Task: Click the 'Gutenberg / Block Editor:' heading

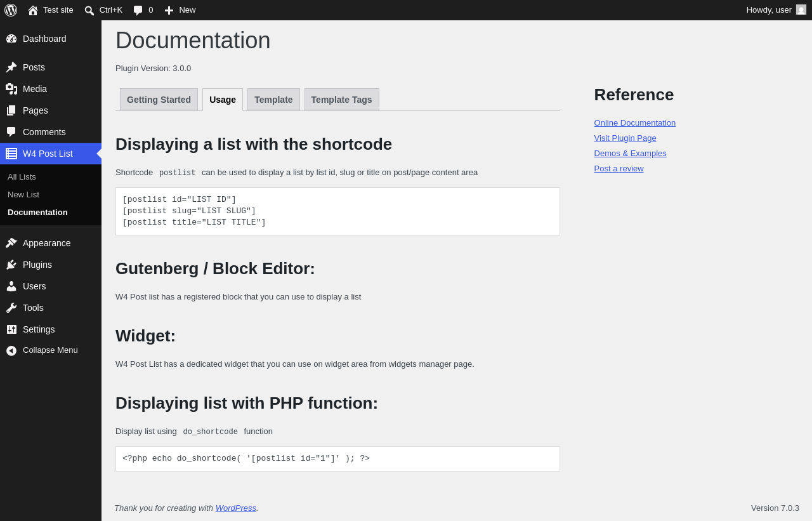Action: coord(215,268)
